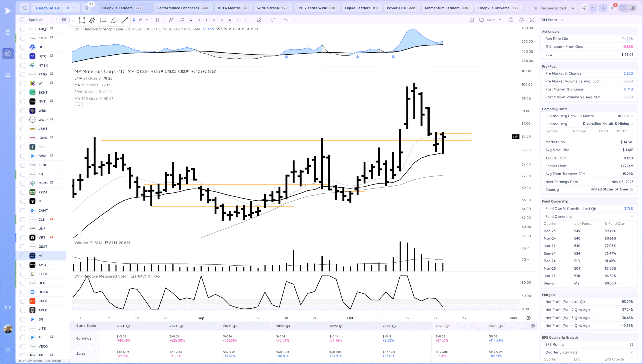Choose the highlighter brush tool
The image size is (643, 364).
114,20
